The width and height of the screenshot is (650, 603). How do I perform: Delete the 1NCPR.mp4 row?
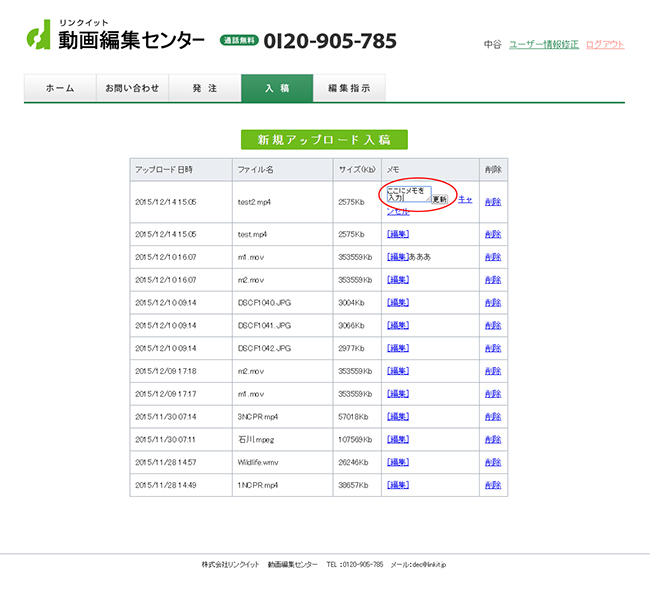coord(493,485)
